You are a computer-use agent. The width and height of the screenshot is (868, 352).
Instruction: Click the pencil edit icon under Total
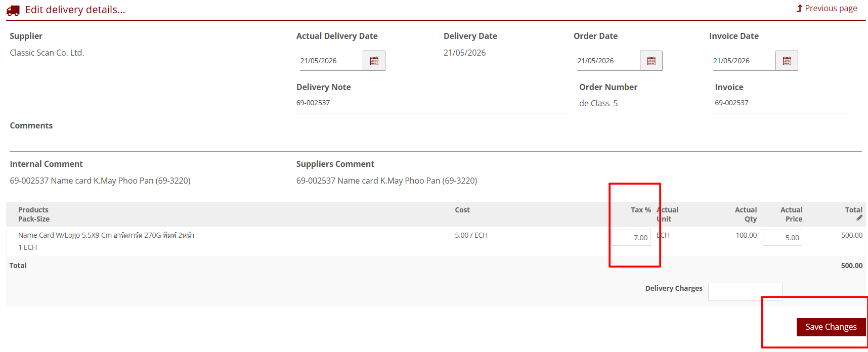[859, 218]
